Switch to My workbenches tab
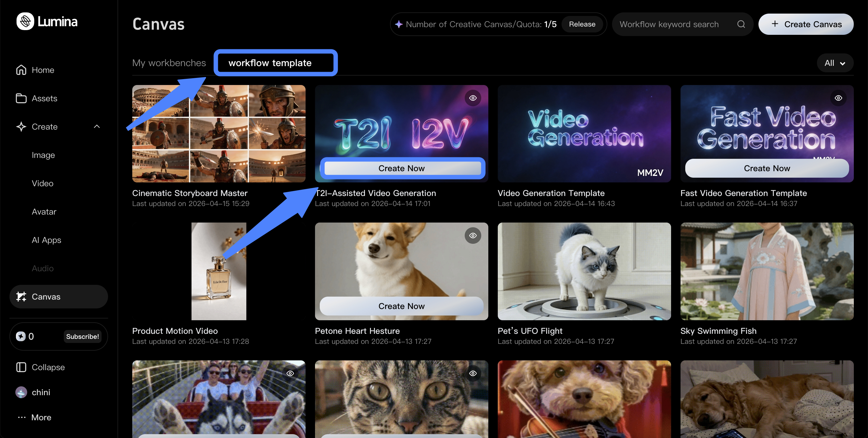The height and width of the screenshot is (438, 868). (169, 63)
